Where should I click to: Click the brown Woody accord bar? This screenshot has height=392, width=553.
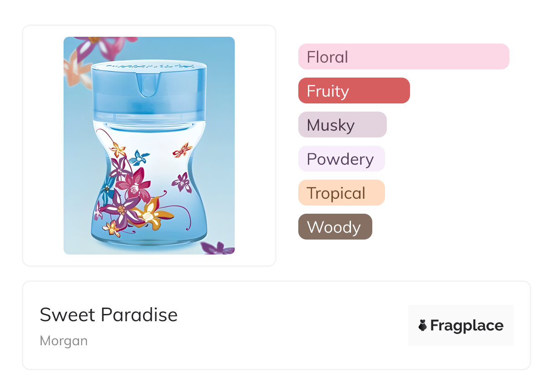(335, 227)
